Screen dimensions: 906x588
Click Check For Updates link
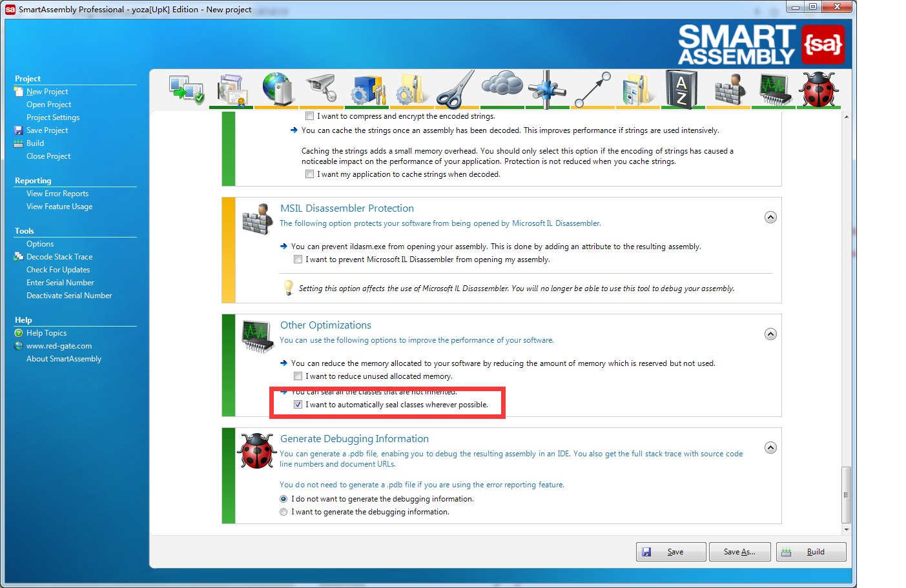pyautogui.click(x=58, y=270)
